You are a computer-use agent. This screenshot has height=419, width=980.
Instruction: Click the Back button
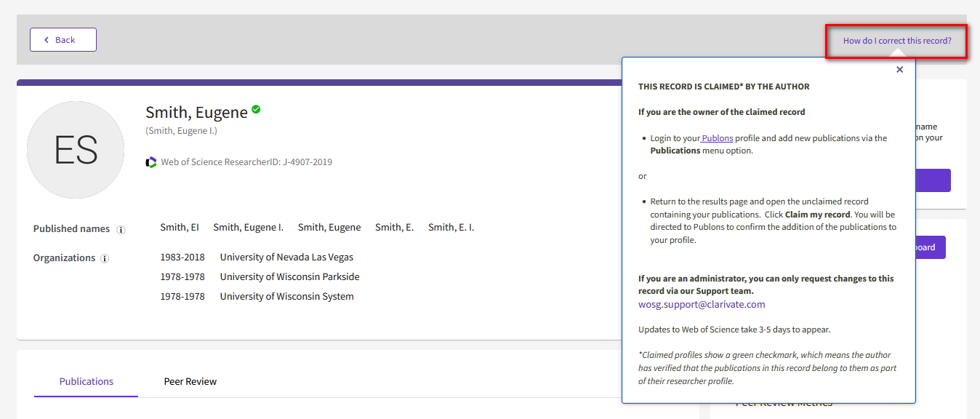(63, 39)
